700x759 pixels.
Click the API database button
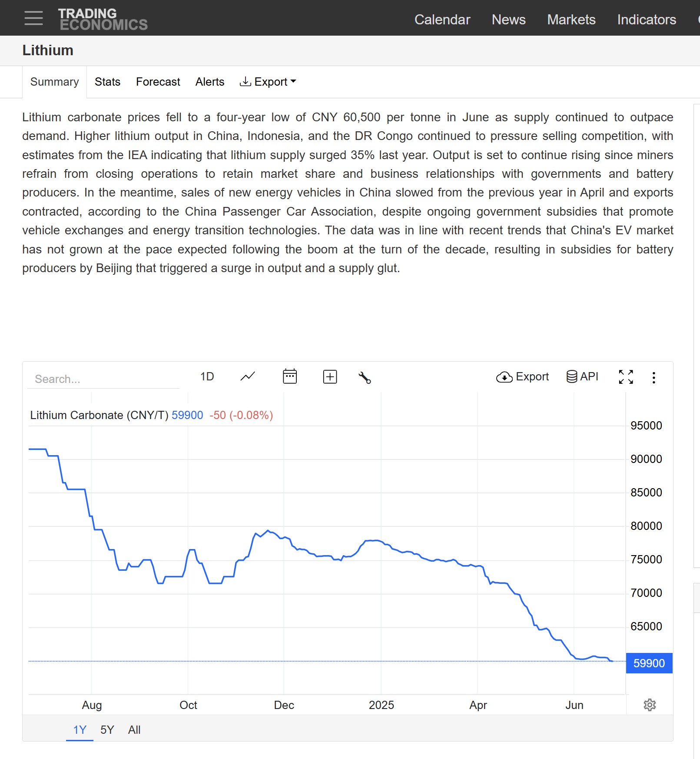(582, 376)
